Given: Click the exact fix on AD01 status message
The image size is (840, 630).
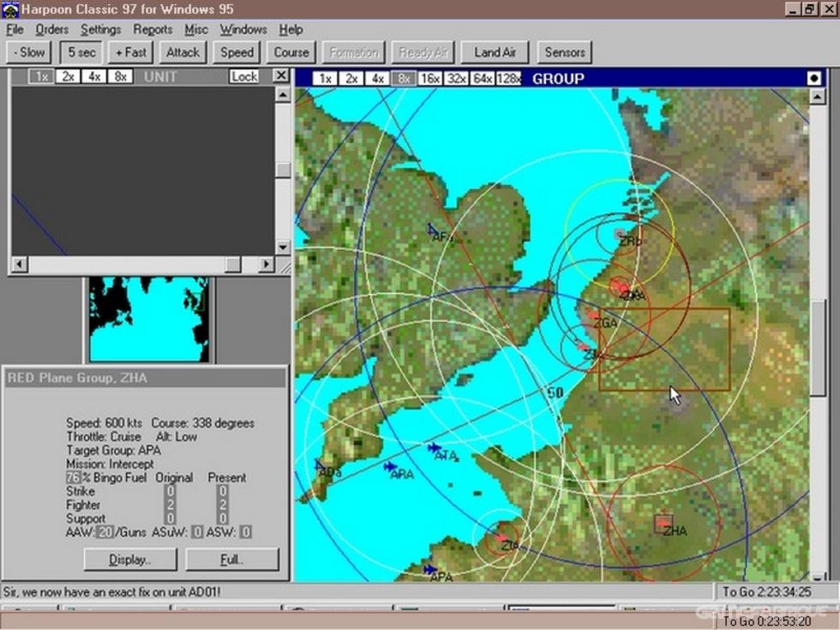Looking at the screenshot, I should 111,592.
